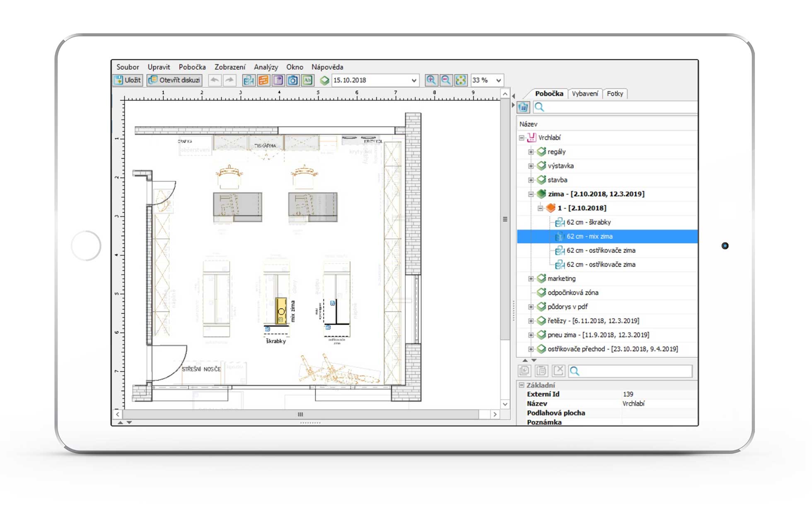The width and height of the screenshot is (812, 517).
Task: Switch to the Vybavení tab
Action: click(x=585, y=94)
